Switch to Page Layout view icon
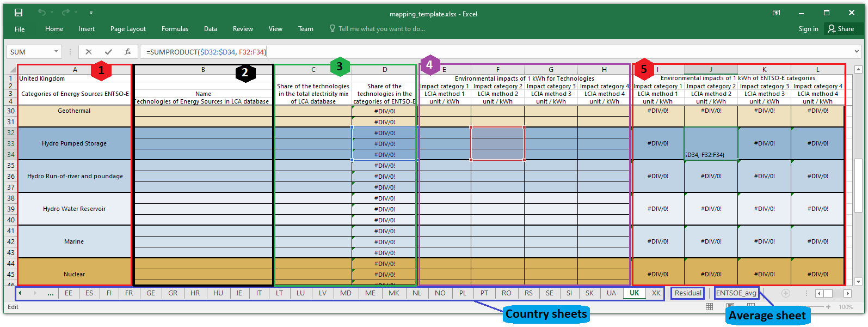The height and width of the screenshot is (327, 868). coord(730,307)
